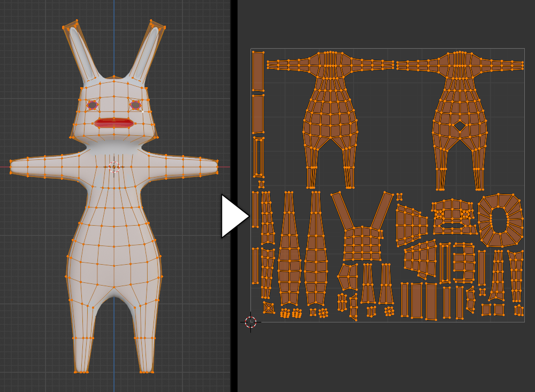Select the square UV island with crossed diagonals
This screenshot has height=392, width=535.
click(x=269, y=308)
